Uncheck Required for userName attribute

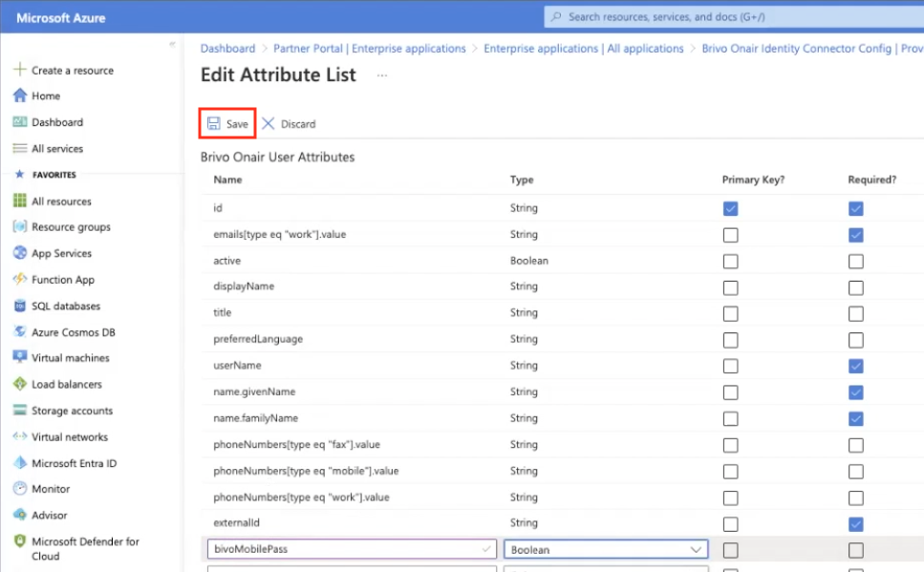[x=855, y=366]
